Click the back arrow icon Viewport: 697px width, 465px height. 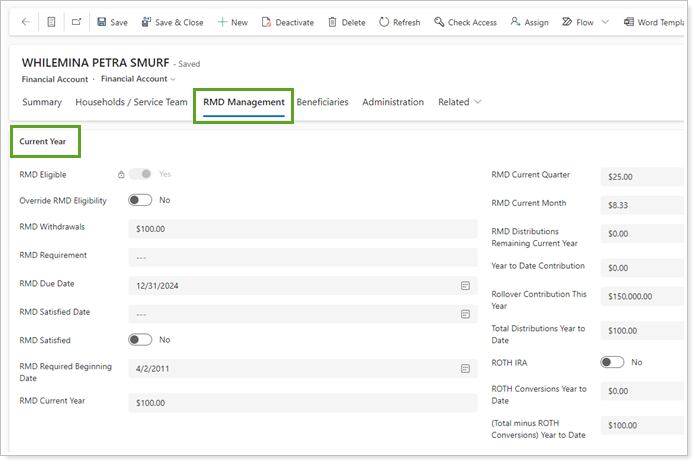pyautogui.click(x=25, y=22)
